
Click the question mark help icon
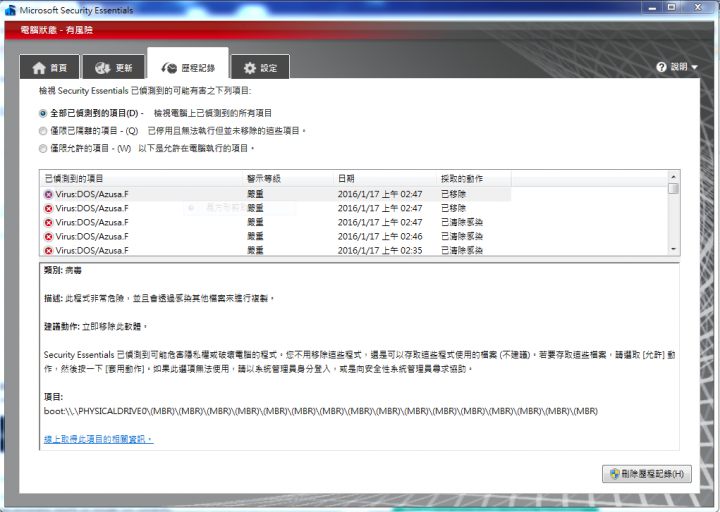tap(661, 67)
